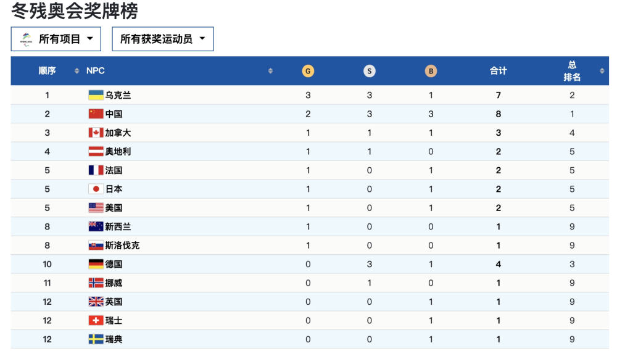Open the 德国 country link

(x=114, y=264)
